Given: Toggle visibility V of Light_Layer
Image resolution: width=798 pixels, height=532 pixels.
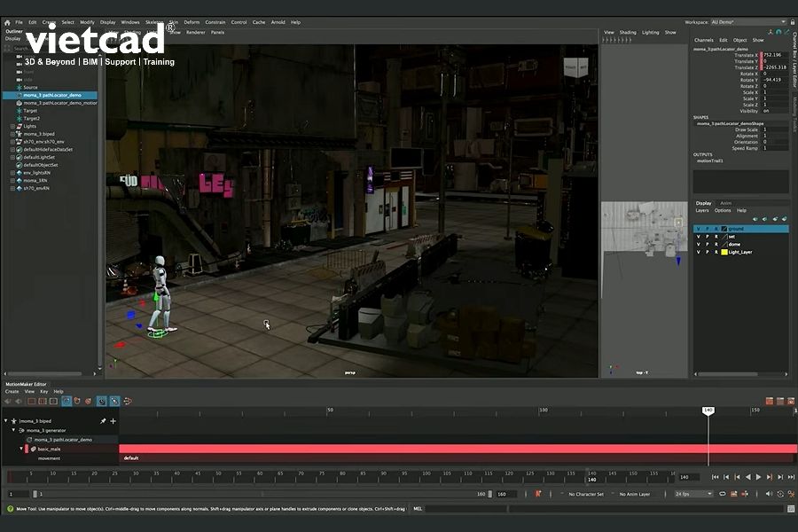Looking at the screenshot, I should 699,252.
